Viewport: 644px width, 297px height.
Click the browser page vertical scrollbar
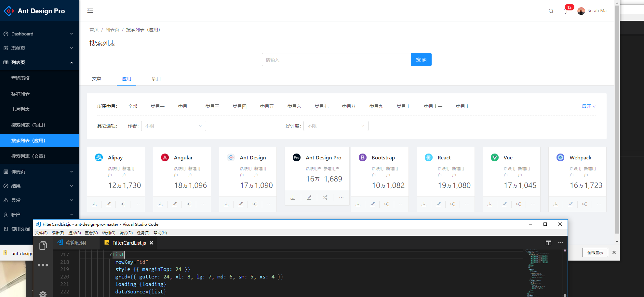[x=617, y=119]
